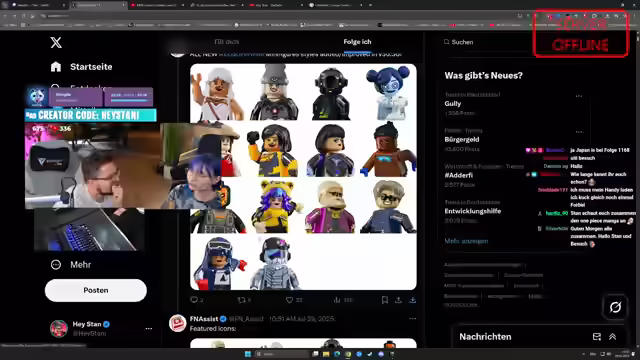
Task: Click Mehr anzeigen under trends
Action: (x=466, y=241)
